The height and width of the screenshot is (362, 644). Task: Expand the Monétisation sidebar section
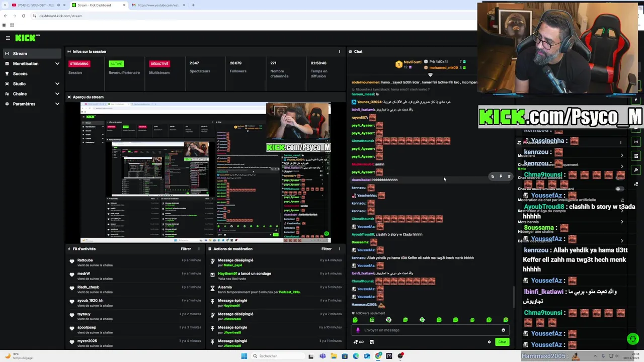click(57, 64)
